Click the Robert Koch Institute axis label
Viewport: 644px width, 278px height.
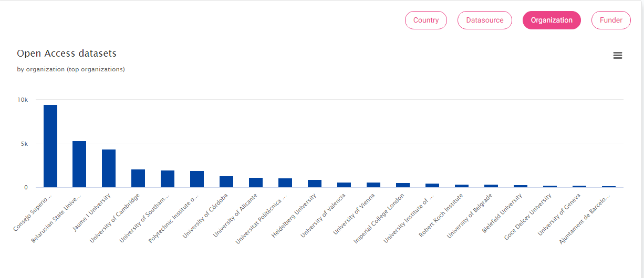(x=443, y=214)
